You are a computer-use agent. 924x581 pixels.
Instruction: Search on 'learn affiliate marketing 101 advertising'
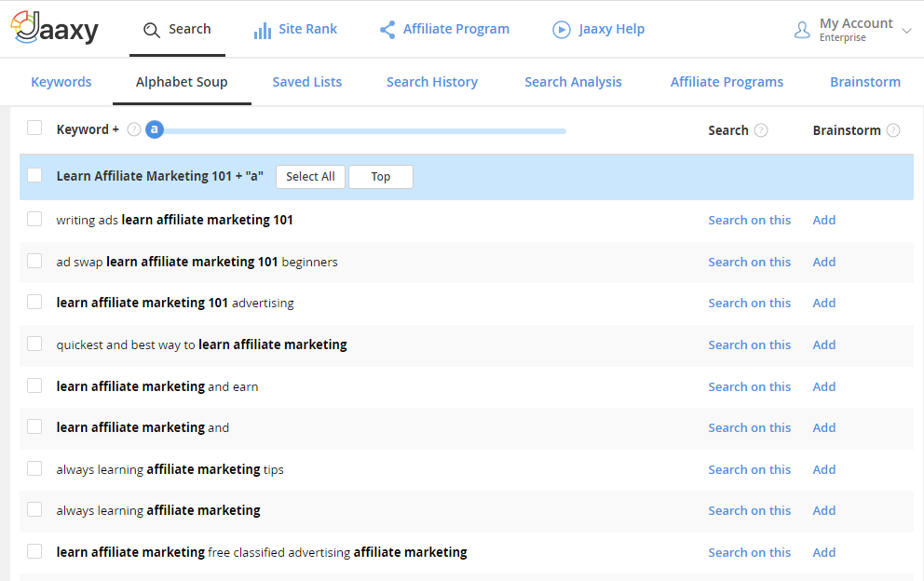click(x=749, y=303)
